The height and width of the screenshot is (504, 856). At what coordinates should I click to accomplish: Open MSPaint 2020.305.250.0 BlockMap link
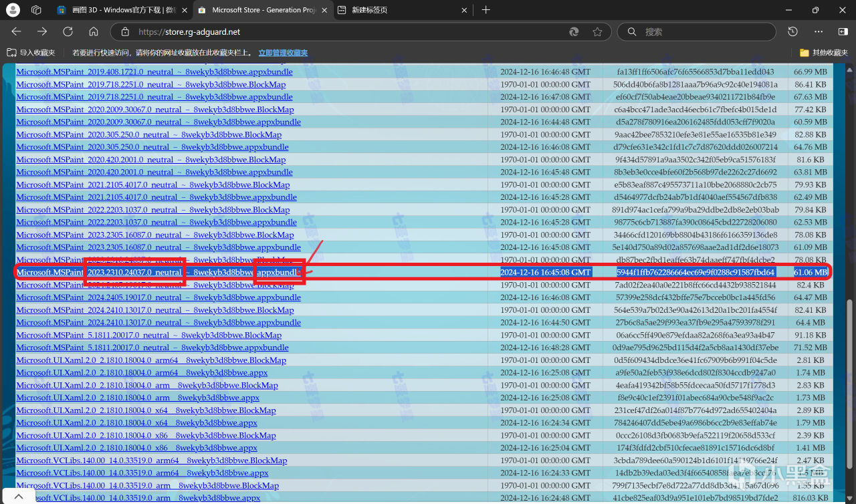coord(149,135)
